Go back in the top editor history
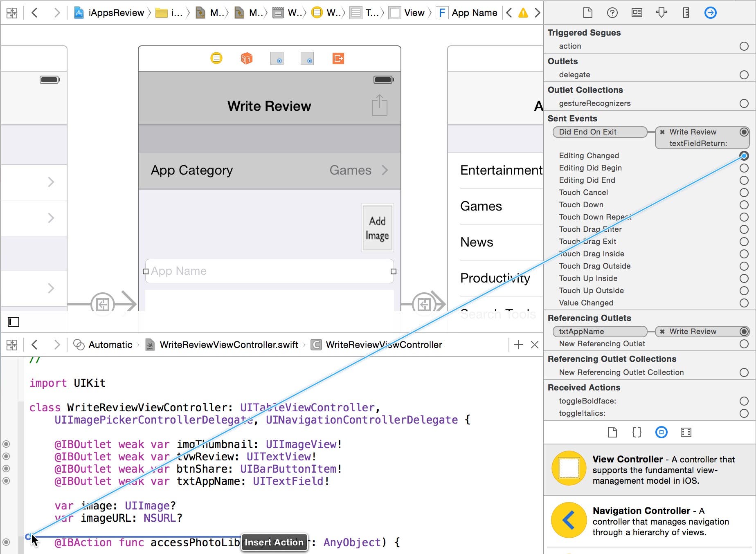 (x=35, y=13)
